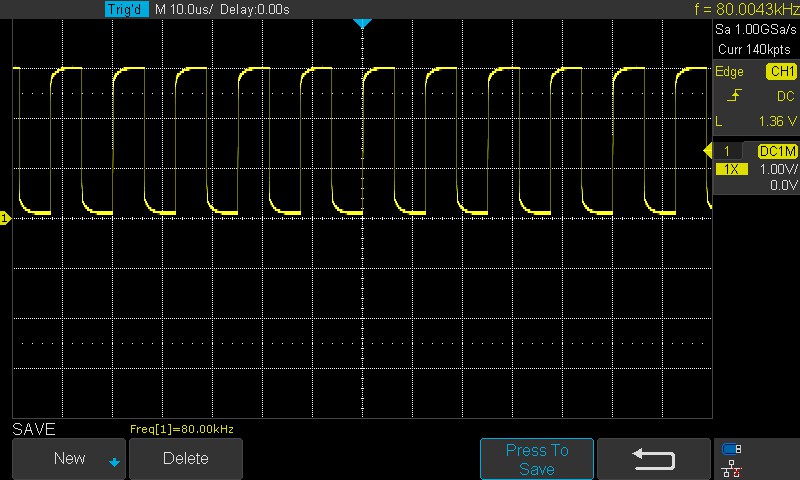Click the Trig'd trigger status indicator
The image size is (800, 480).
[127, 9]
